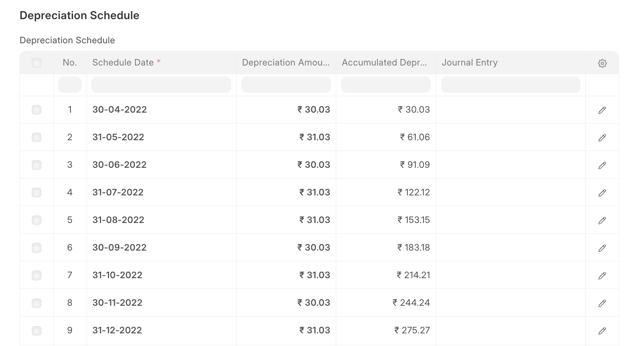Click the ₹ 31.03 amount in row 2
The height and width of the screenshot is (346, 644).
point(315,137)
